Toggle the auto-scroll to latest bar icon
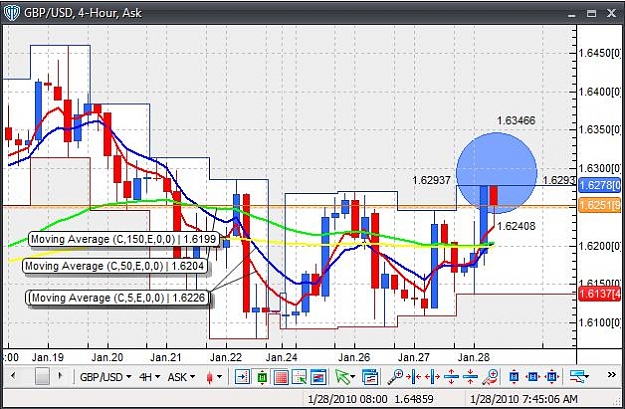Image resolution: width=625 pixels, height=409 pixels. [x=242, y=376]
